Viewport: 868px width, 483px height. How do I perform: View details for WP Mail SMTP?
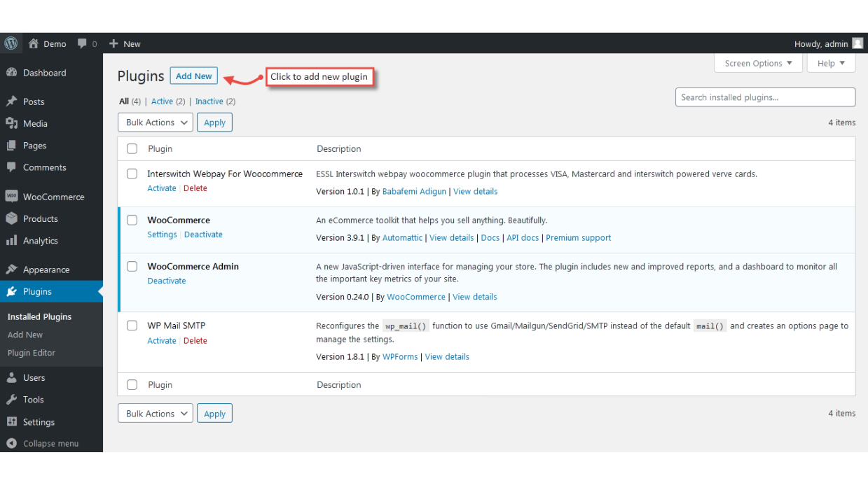(x=447, y=357)
